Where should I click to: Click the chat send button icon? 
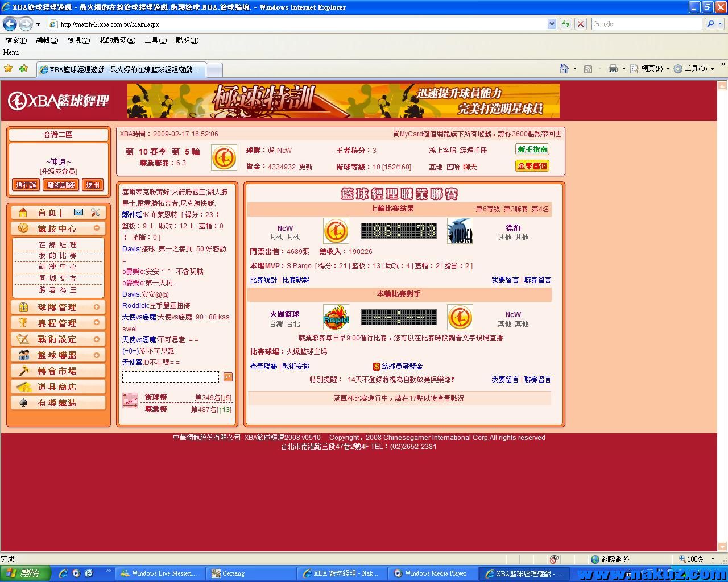[227, 377]
